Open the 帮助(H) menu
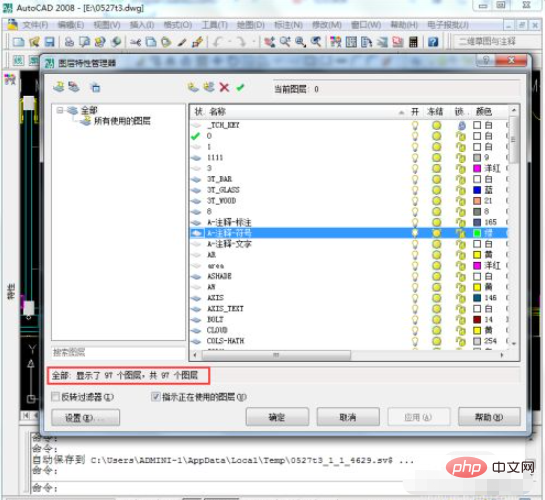The height and width of the screenshot is (500, 545). 404,25
